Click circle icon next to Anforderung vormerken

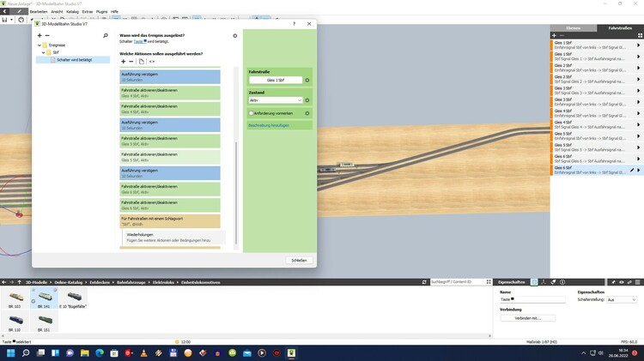pyautogui.click(x=307, y=113)
